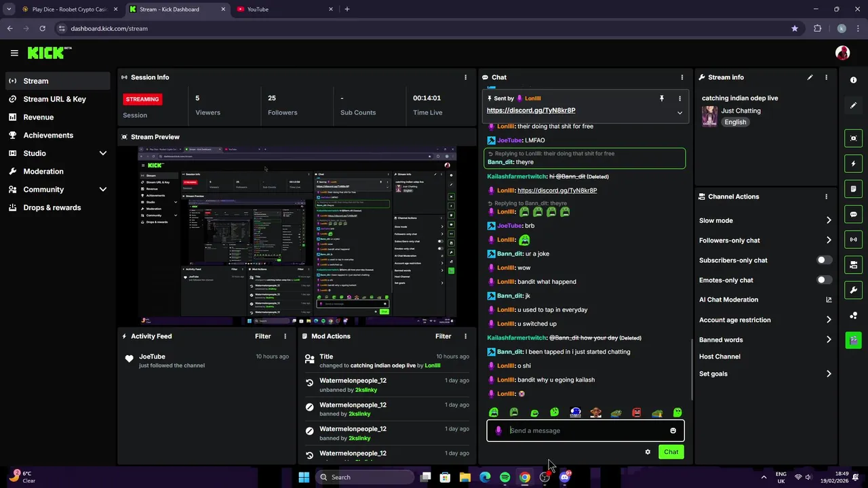Click the wrench icon in right sidebar
The height and width of the screenshot is (488, 868).
(853, 290)
